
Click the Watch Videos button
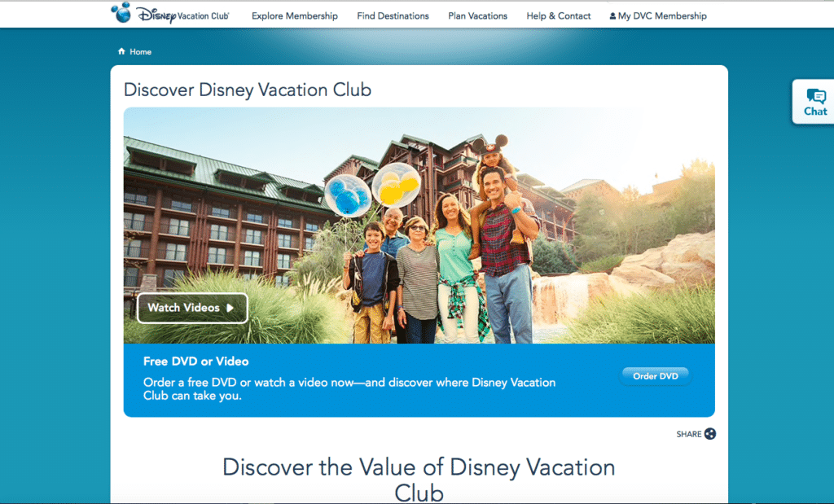(192, 308)
